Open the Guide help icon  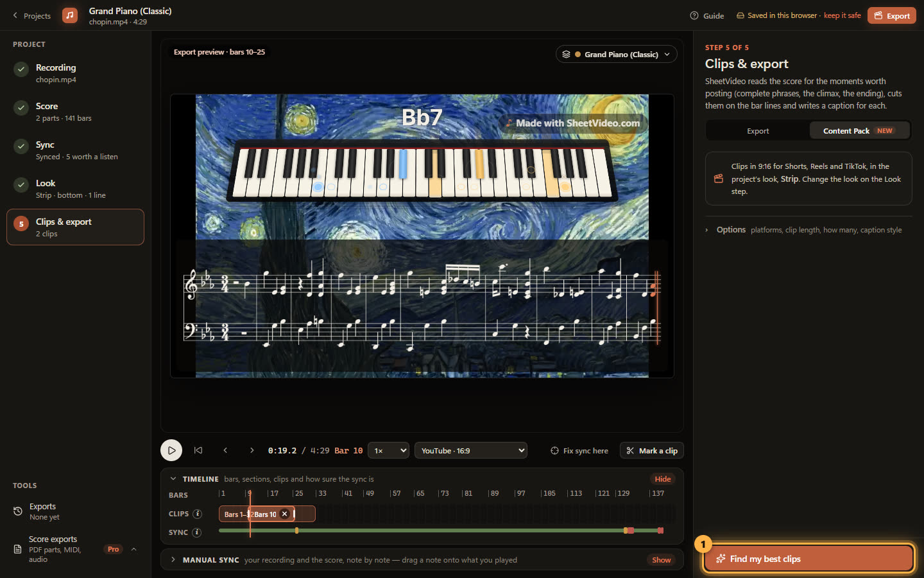coord(694,15)
